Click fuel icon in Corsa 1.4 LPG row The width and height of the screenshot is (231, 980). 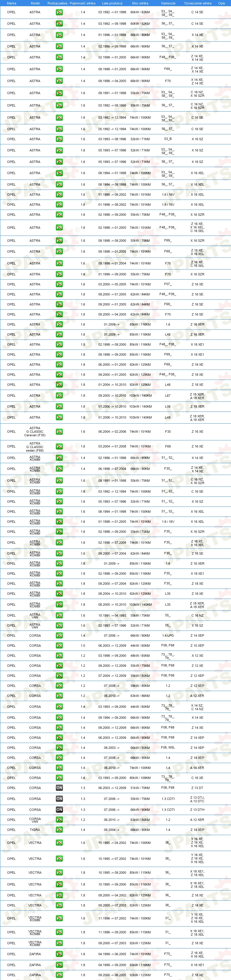point(59,635)
